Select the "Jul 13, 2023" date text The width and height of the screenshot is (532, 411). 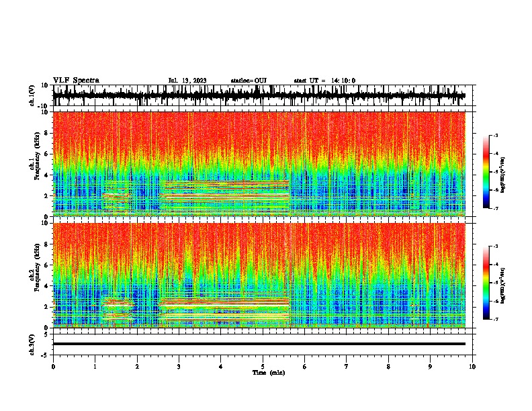coord(187,81)
